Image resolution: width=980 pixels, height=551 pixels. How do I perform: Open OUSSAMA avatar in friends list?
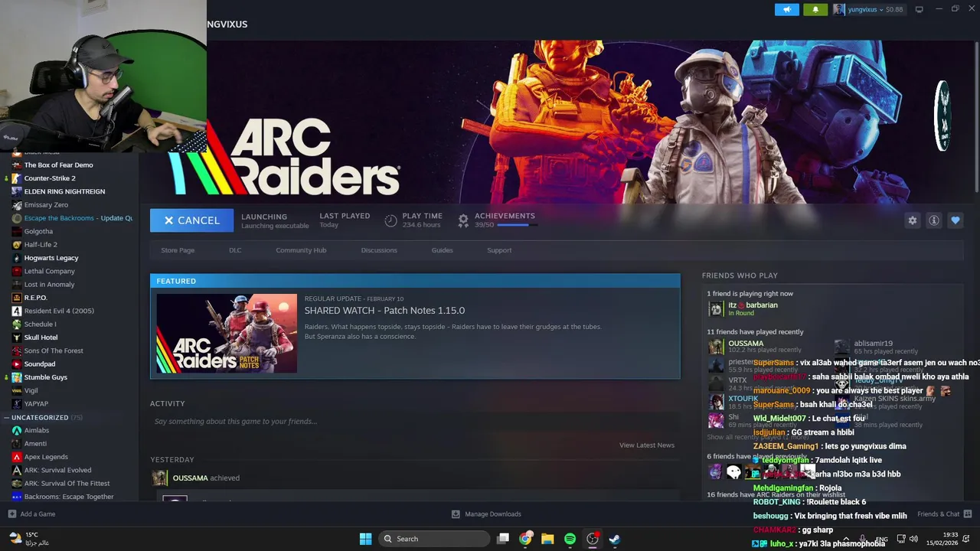pyautogui.click(x=715, y=347)
